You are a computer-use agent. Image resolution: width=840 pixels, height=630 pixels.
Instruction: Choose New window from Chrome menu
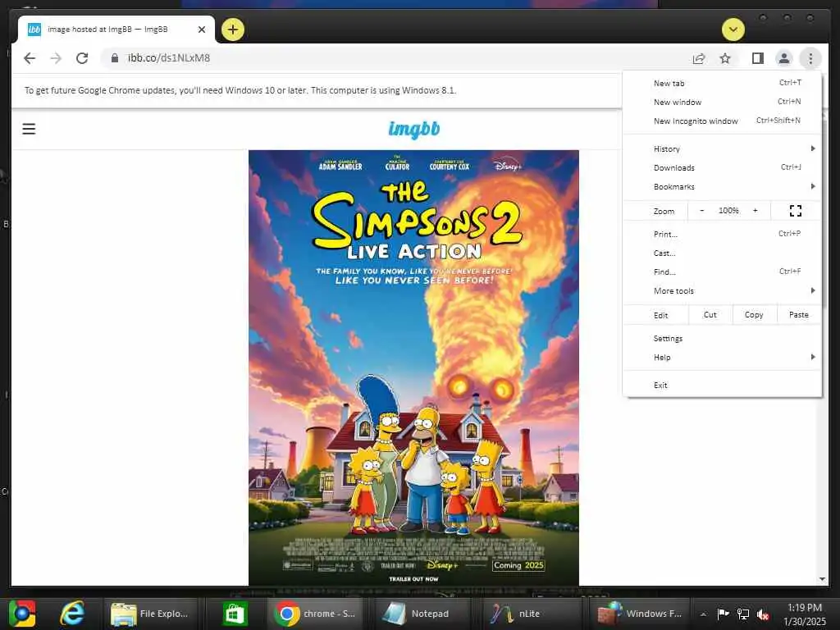click(x=722, y=102)
